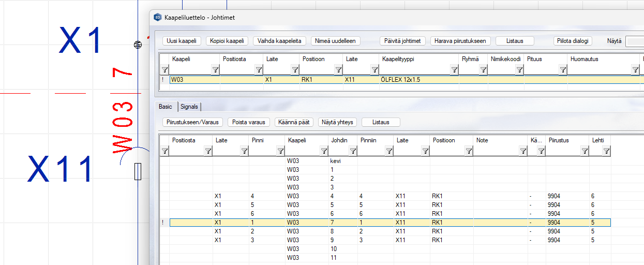Open filter for Ryhmä column
The width and height of the screenshot is (644, 265).
(x=483, y=70)
